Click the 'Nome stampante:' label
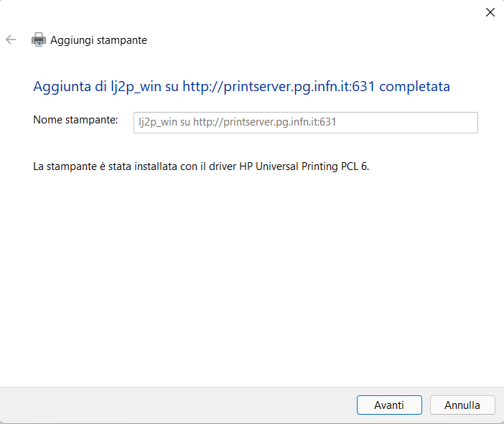 click(75, 120)
